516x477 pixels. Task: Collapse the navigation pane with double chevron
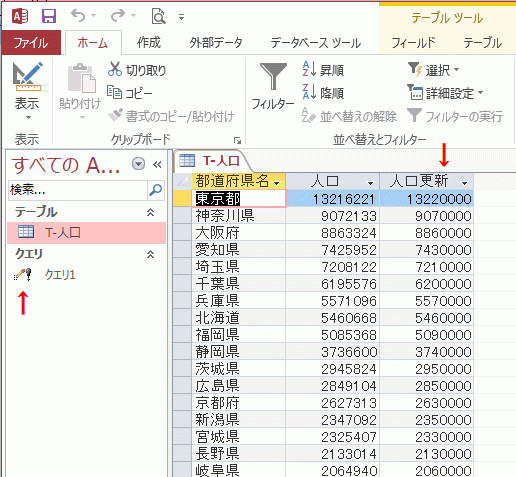[x=157, y=164]
